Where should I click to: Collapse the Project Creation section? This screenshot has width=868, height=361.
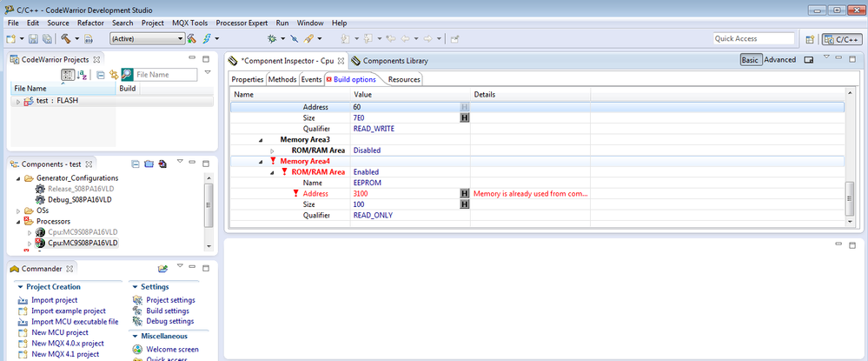point(21,287)
